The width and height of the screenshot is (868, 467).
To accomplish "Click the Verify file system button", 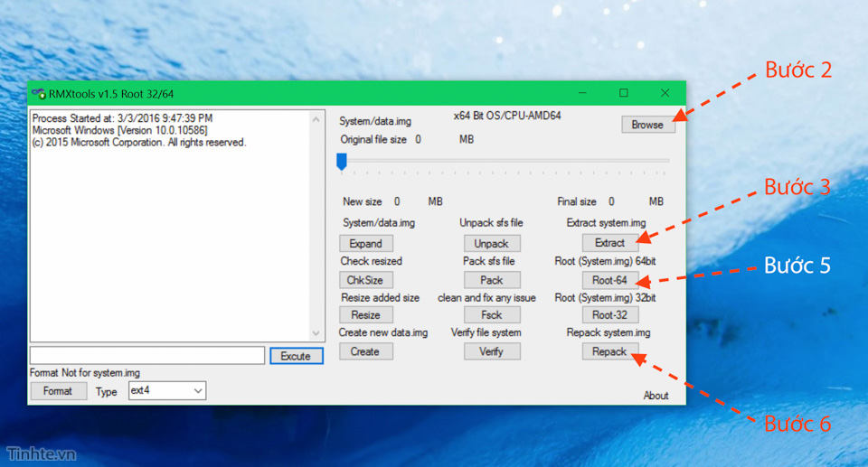I will (x=492, y=351).
